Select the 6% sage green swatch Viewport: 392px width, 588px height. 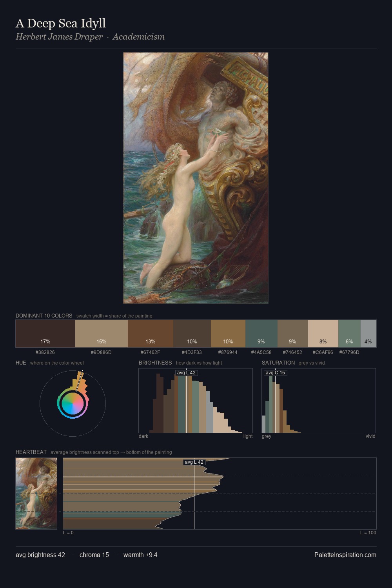point(349,334)
